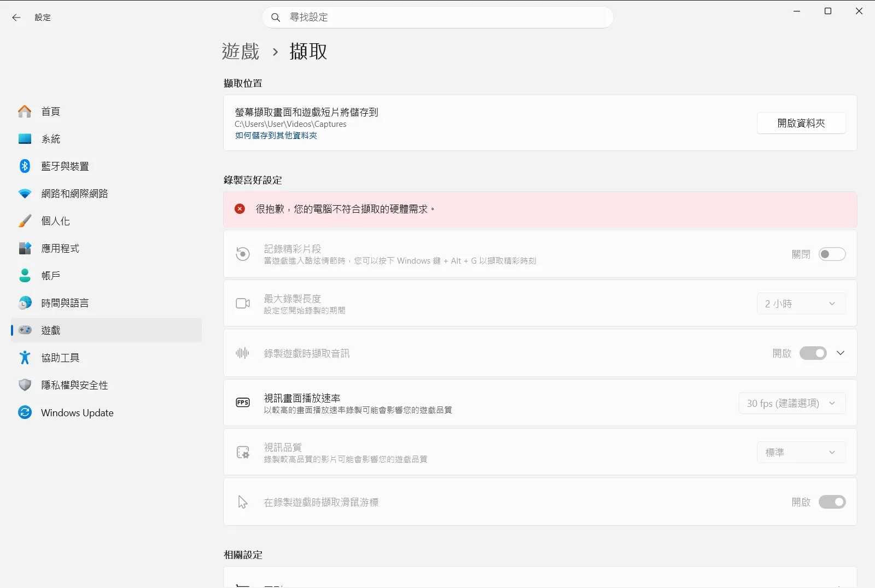
Task: Toggle the 記錄精彩片段 switch
Action: [832, 254]
